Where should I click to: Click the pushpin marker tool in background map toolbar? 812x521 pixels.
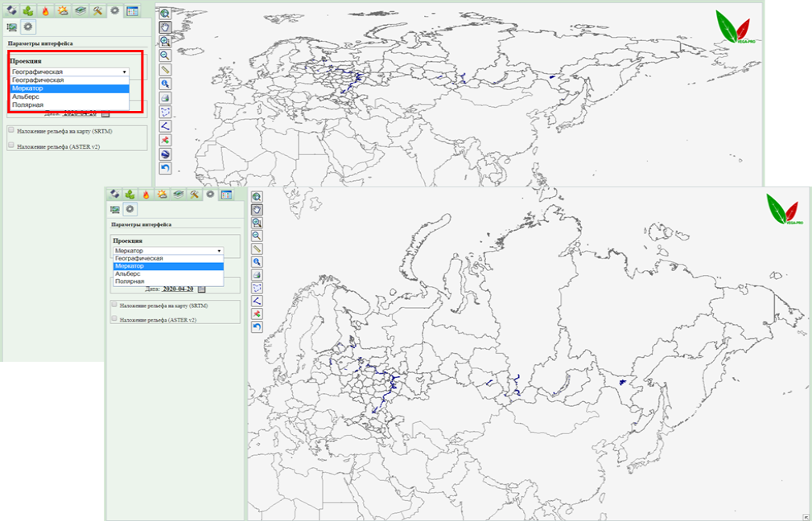click(165, 140)
